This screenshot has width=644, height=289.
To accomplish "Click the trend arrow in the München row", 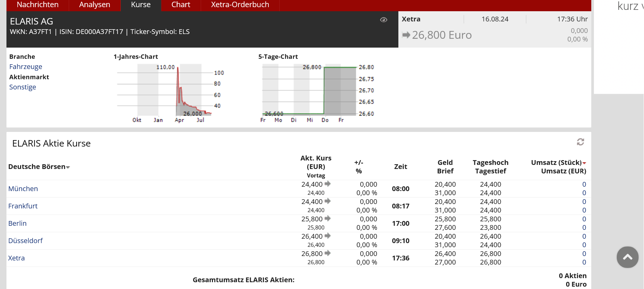I will click(x=328, y=184).
